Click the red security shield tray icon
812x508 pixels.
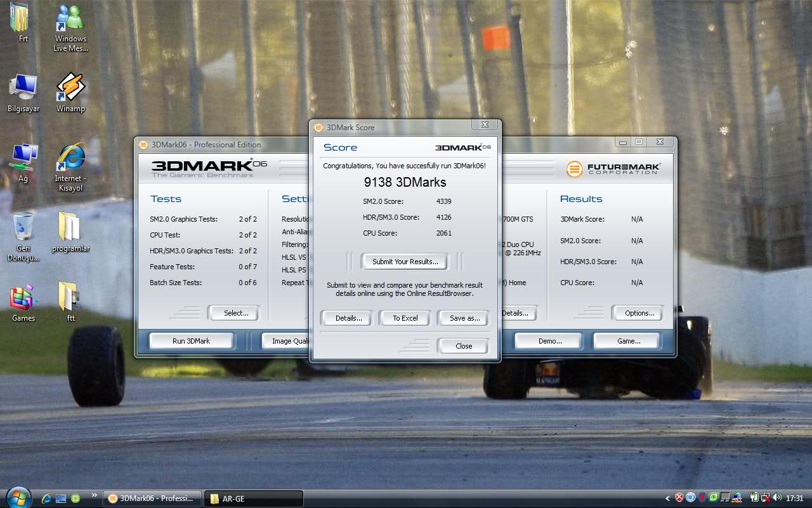click(679, 498)
